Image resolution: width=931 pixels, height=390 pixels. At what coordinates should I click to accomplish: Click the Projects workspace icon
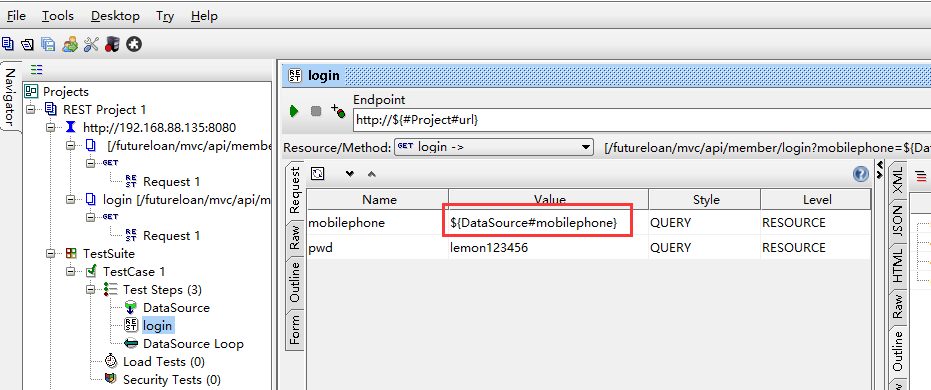pyautogui.click(x=31, y=91)
